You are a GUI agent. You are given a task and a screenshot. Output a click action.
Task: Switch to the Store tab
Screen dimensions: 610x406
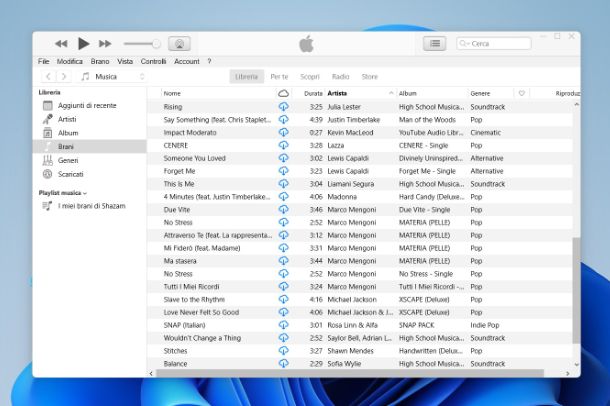370,77
